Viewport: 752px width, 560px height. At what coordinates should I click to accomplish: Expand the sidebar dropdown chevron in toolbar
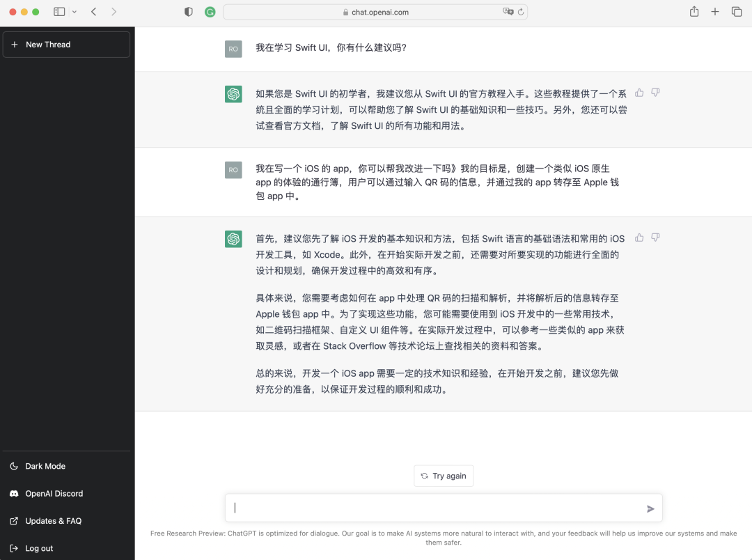coord(75,12)
